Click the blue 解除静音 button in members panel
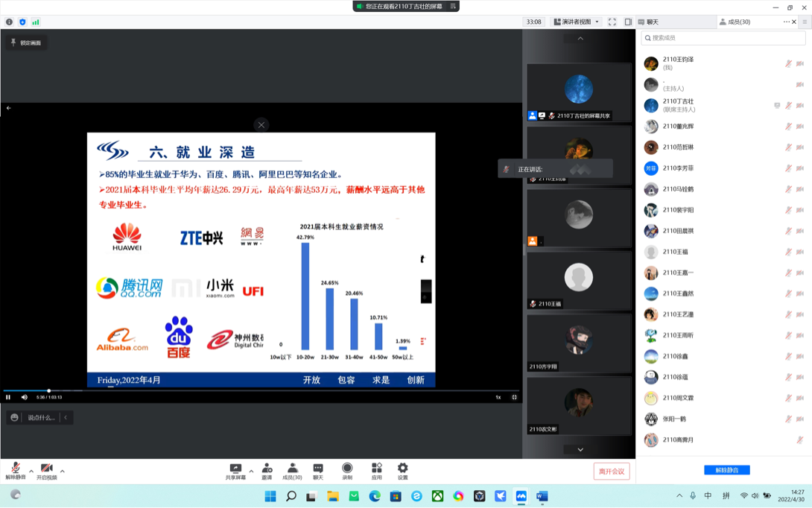Image resolution: width=812 pixels, height=508 pixels. 726,470
